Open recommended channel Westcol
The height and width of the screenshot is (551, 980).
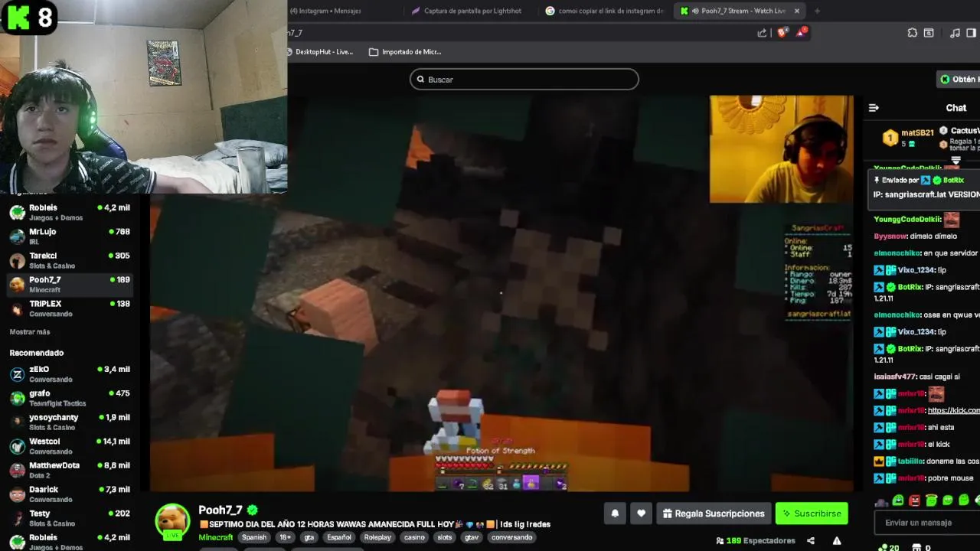(70, 446)
